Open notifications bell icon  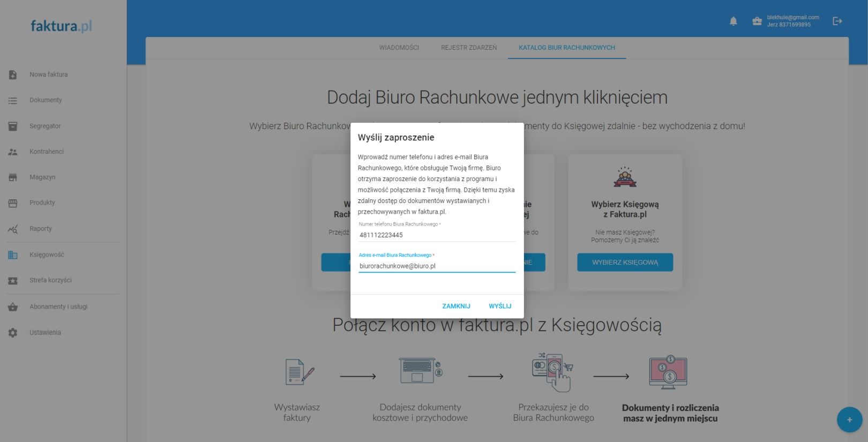pos(733,21)
